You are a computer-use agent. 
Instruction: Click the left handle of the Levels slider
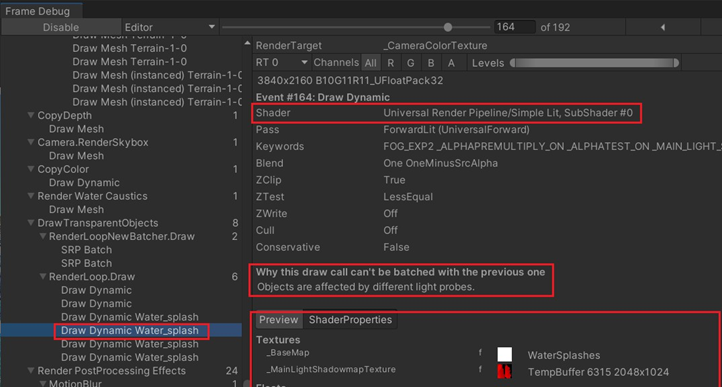click(512, 63)
